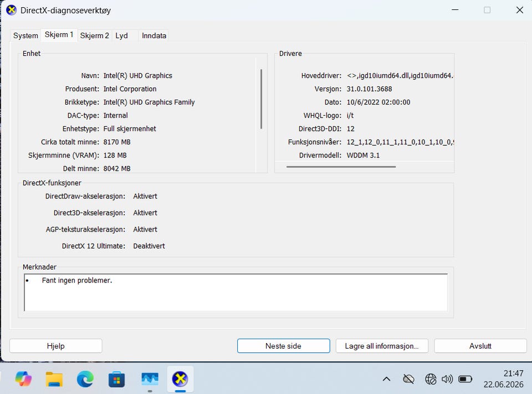532x394 pixels.
Task: Click the blue wave app in taskbar
Action: tap(150, 378)
